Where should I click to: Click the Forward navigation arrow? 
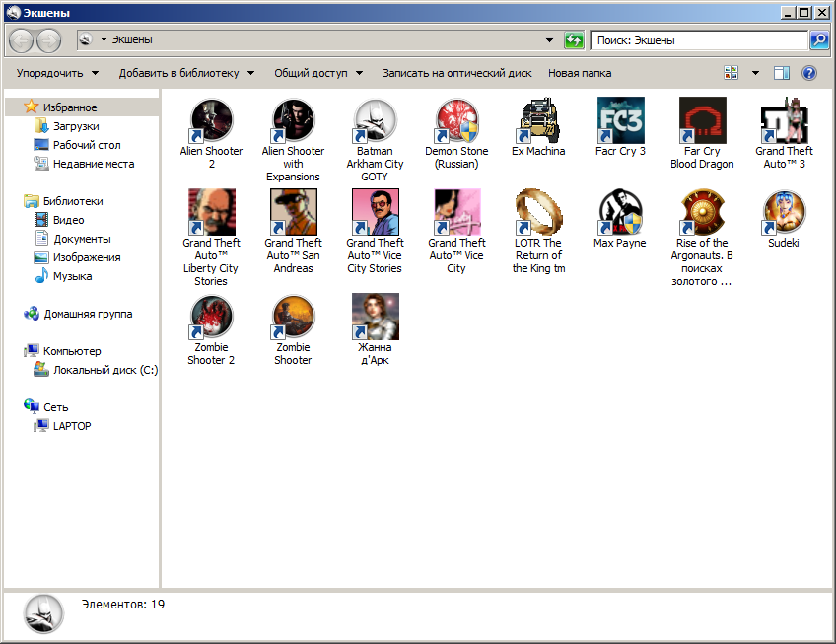[48, 40]
